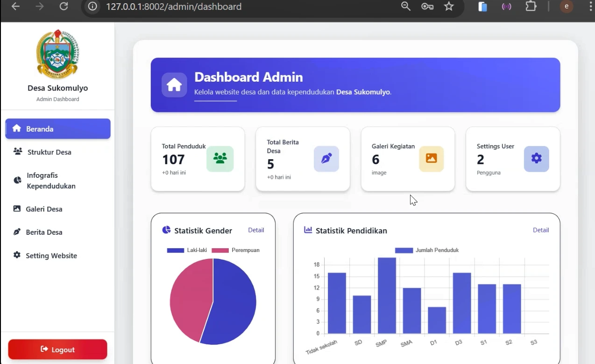Open the browser's three-dot menu

pyautogui.click(x=591, y=6)
